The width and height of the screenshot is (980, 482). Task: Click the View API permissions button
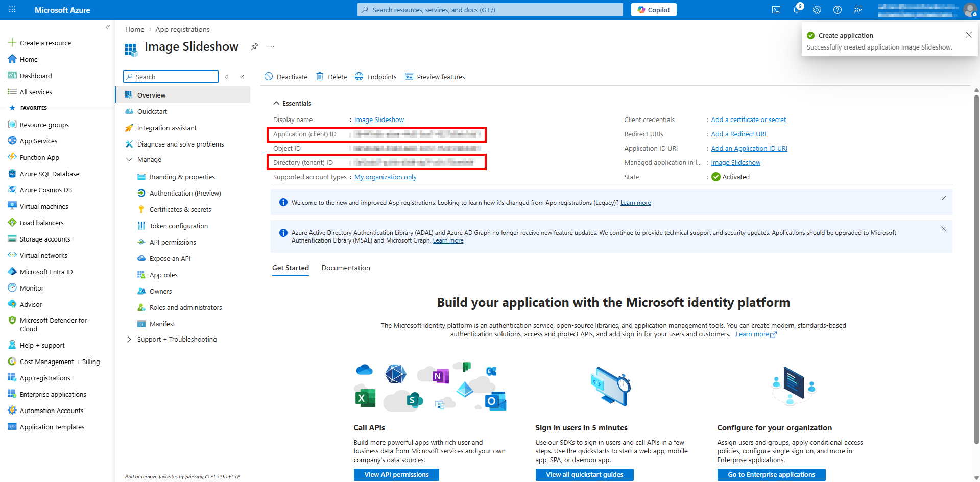396,475
